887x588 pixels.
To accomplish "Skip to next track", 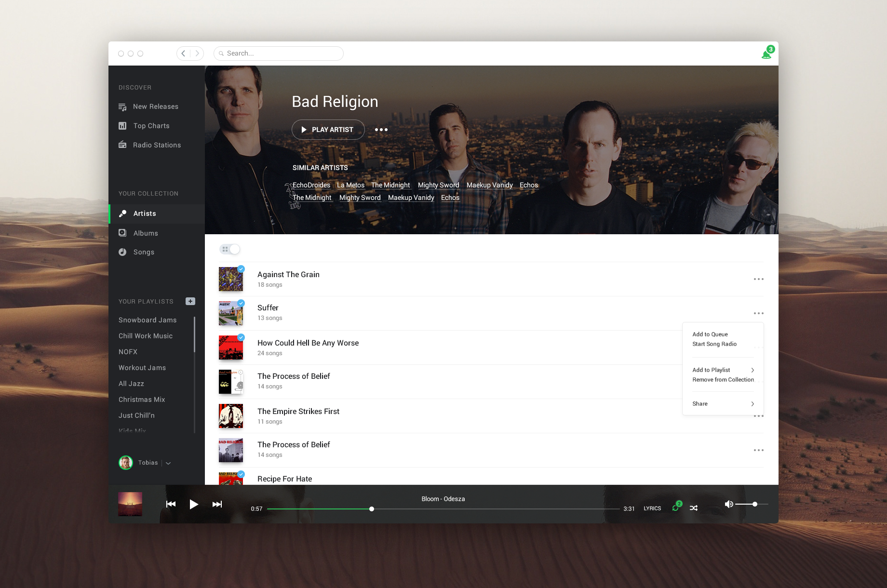I will 217,504.
